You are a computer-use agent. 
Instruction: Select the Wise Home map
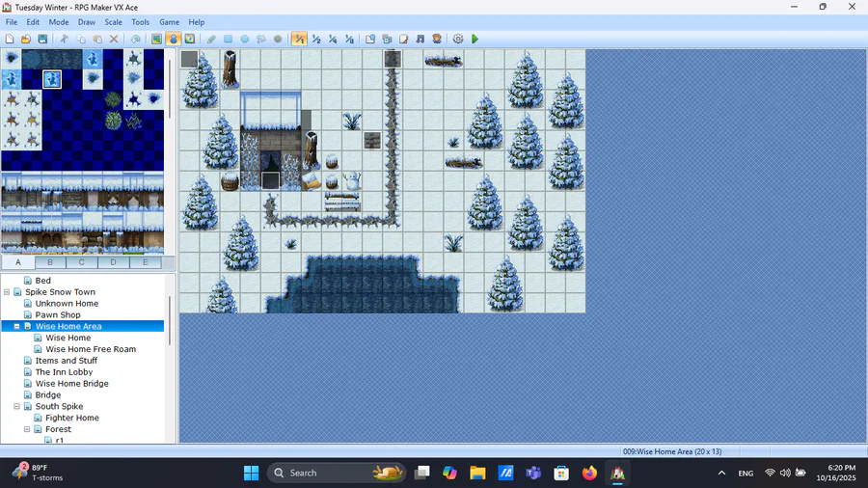click(x=68, y=338)
